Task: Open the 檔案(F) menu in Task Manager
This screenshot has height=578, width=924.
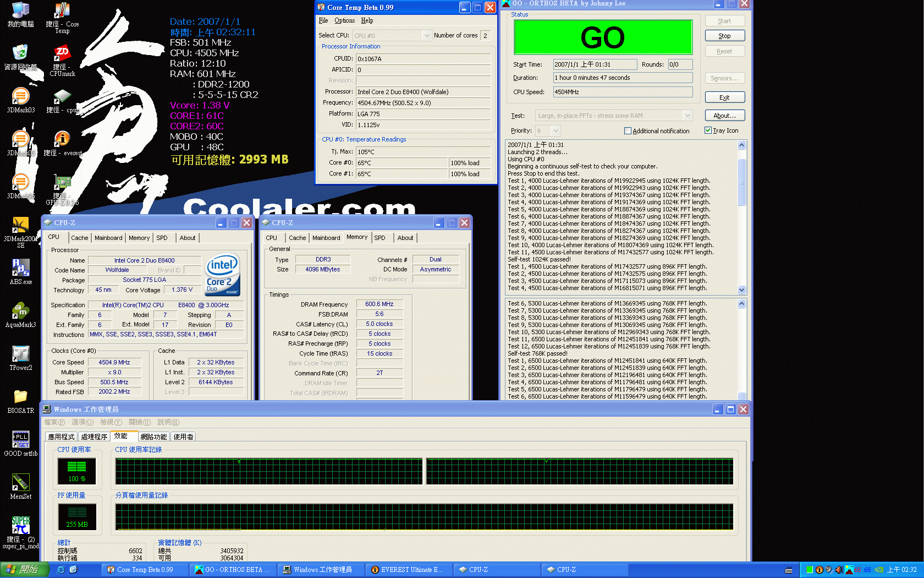Action: pyautogui.click(x=54, y=422)
